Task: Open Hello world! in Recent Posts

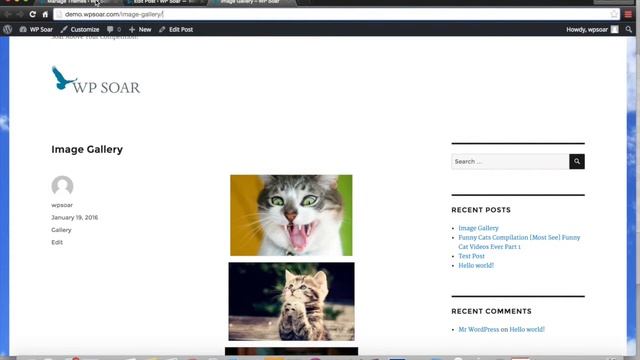Action: pyautogui.click(x=476, y=265)
